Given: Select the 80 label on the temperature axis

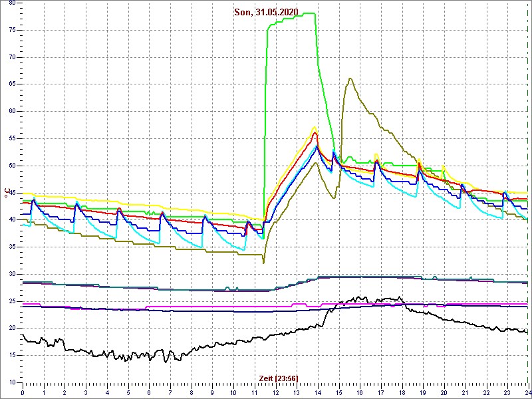Looking at the screenshot, I should [12, 3].
